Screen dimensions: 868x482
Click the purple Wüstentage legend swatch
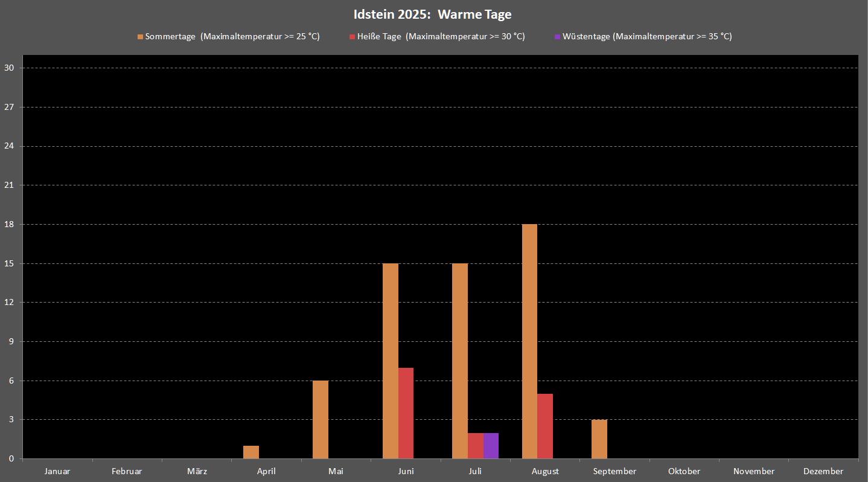click(x=557, y=37)
